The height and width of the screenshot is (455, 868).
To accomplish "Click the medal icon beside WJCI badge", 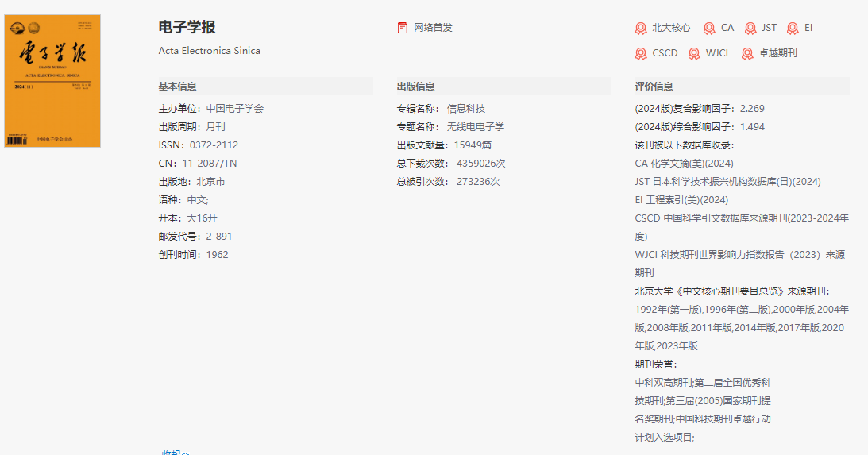I will (694, 54).
